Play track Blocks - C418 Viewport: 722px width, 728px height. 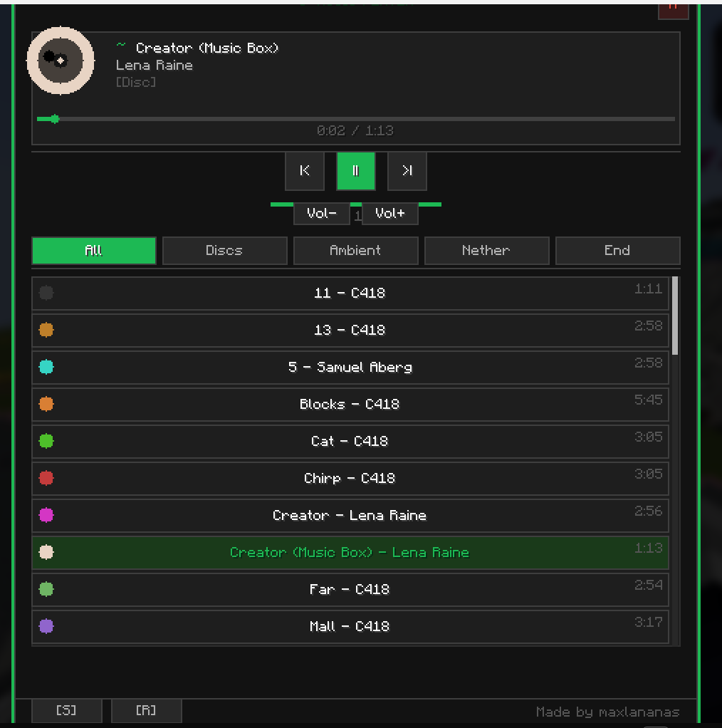click(350, 405)
